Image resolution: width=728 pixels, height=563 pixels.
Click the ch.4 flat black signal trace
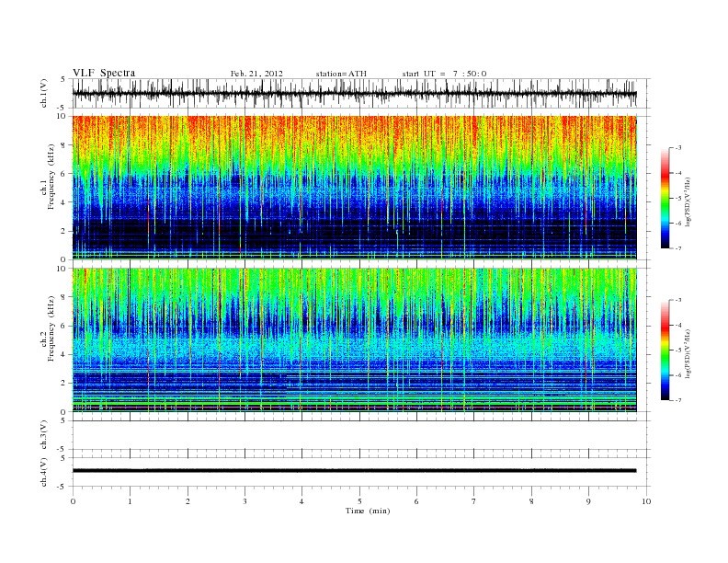pos(354,471)
